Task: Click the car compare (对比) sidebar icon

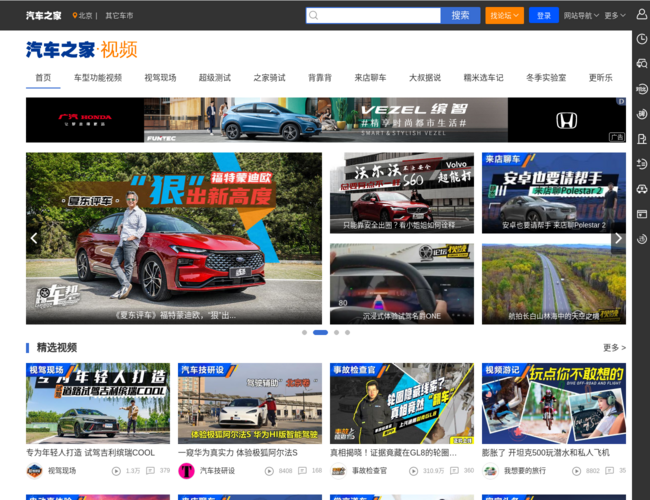Action: (x=642, y=89)
